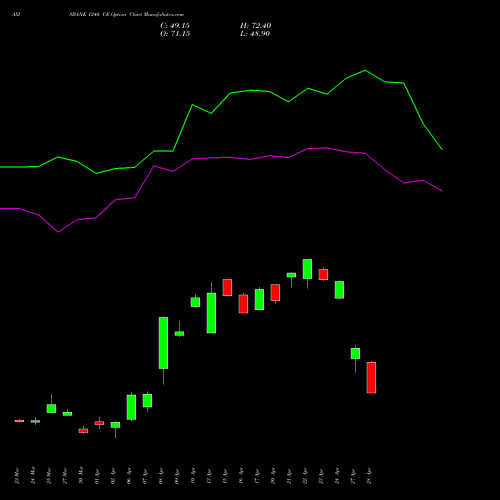Select the green 22 Apr candle at peak

click(307, 269)
